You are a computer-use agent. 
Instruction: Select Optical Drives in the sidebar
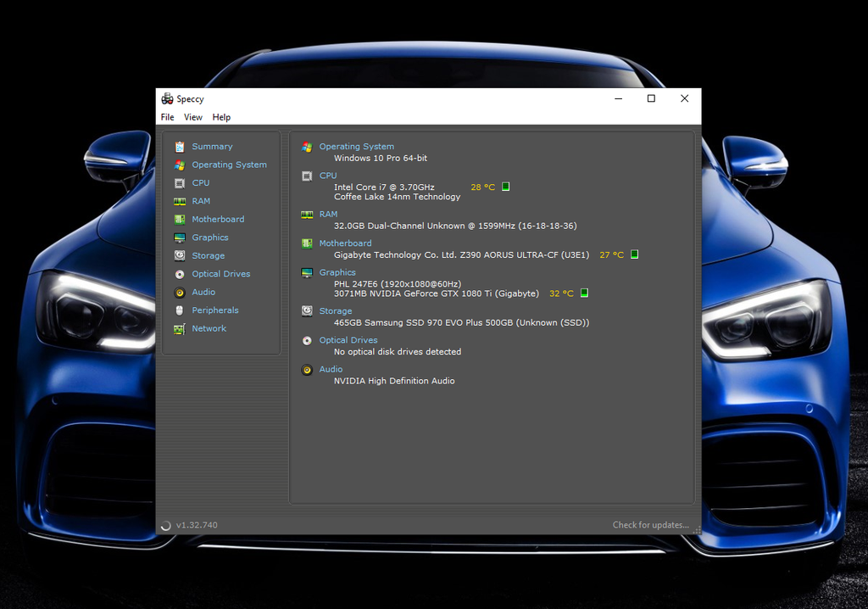(220, 274)
